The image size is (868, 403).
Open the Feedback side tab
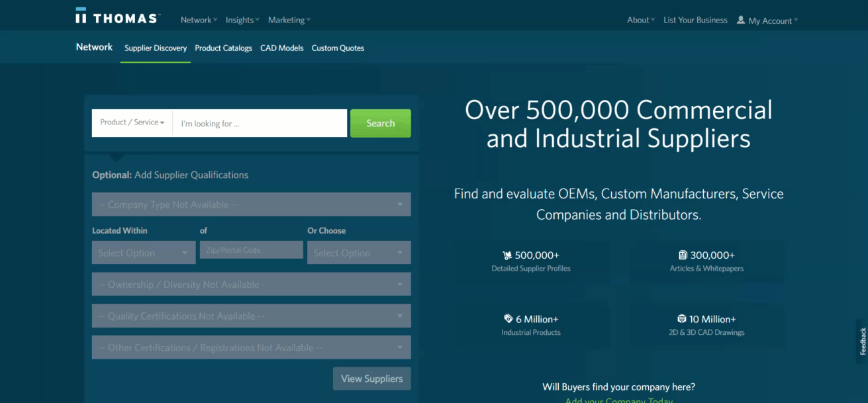(862, 341)
